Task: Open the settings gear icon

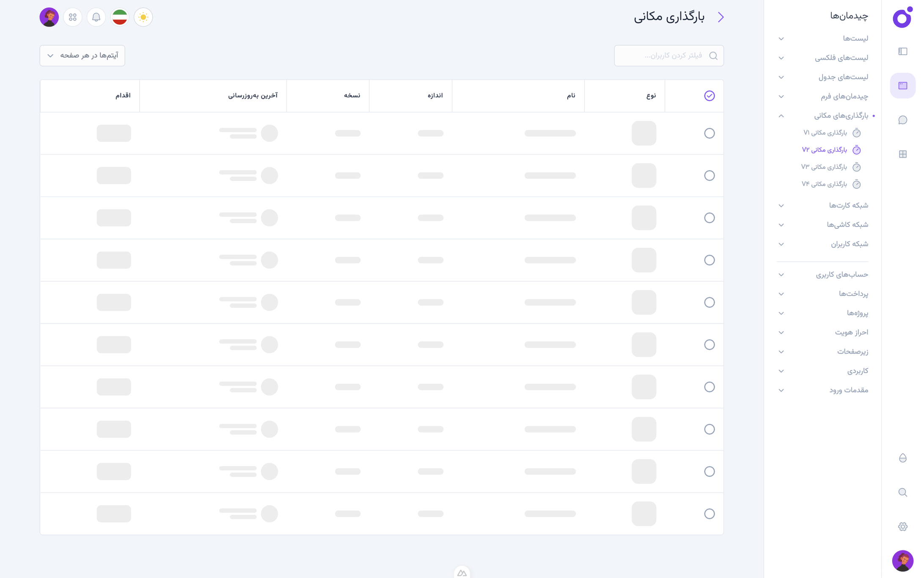Action: tap(902, 526)
